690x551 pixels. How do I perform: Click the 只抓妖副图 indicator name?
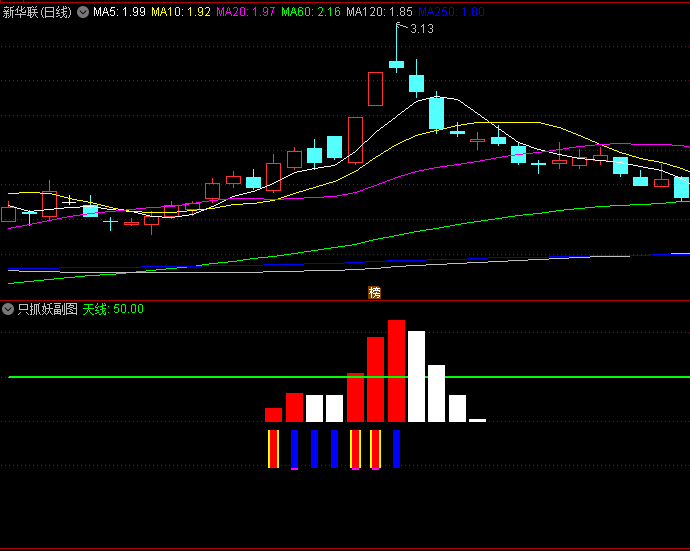(48, 309)
